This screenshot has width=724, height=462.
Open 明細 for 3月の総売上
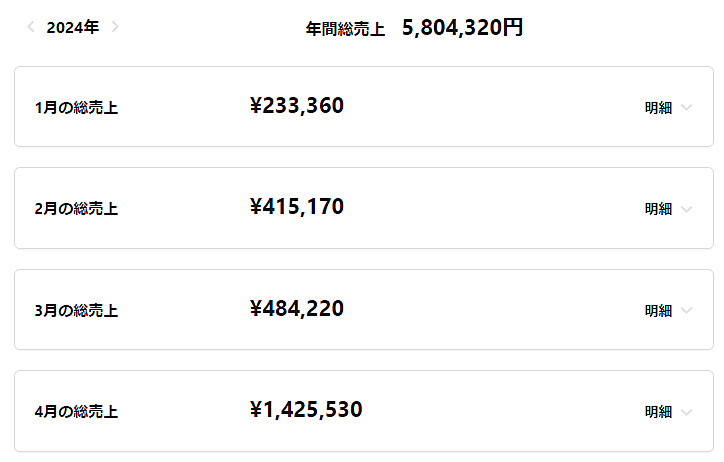[658, 311]
